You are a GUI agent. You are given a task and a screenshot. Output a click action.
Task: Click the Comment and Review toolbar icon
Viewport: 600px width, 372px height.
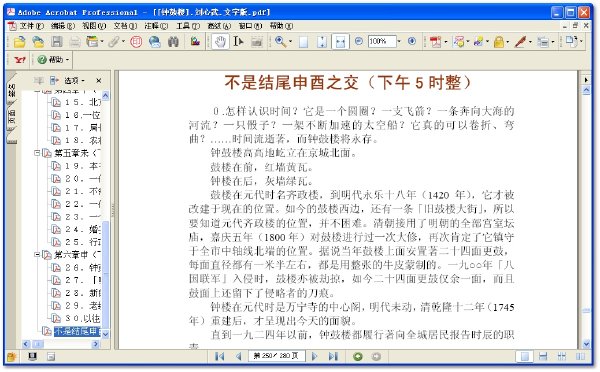[x=458, y=41]
